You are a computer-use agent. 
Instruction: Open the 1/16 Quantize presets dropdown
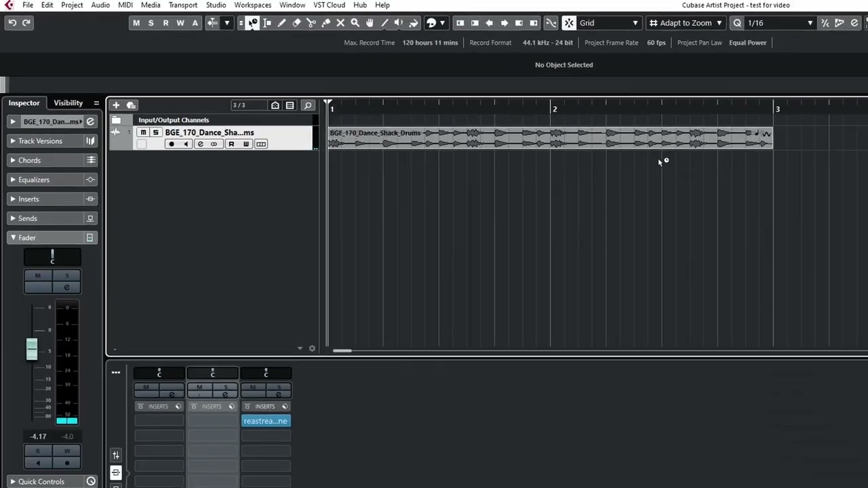pos(779,23)
